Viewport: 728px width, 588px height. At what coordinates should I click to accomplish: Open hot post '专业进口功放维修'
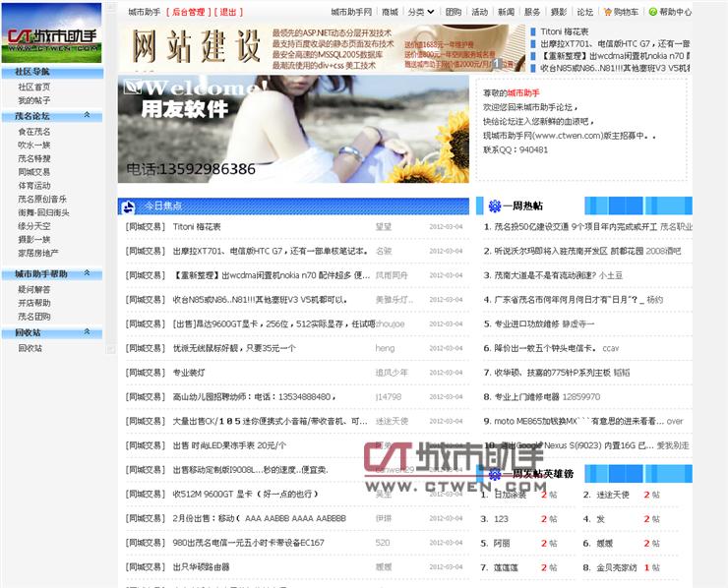[526, 323]
